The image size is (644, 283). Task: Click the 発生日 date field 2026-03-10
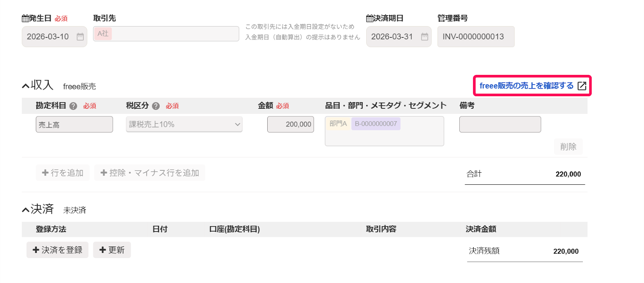point(54,37)
